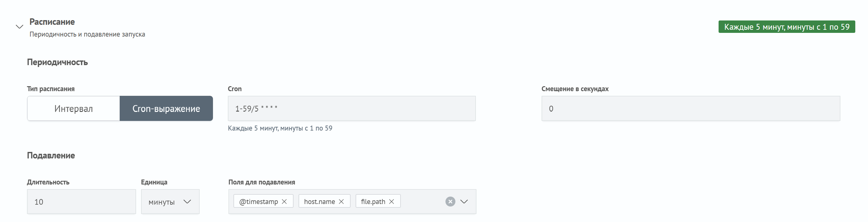The image size is (868, 222).
Task: Click the @timestamp tag label
Action: [259, 202]
